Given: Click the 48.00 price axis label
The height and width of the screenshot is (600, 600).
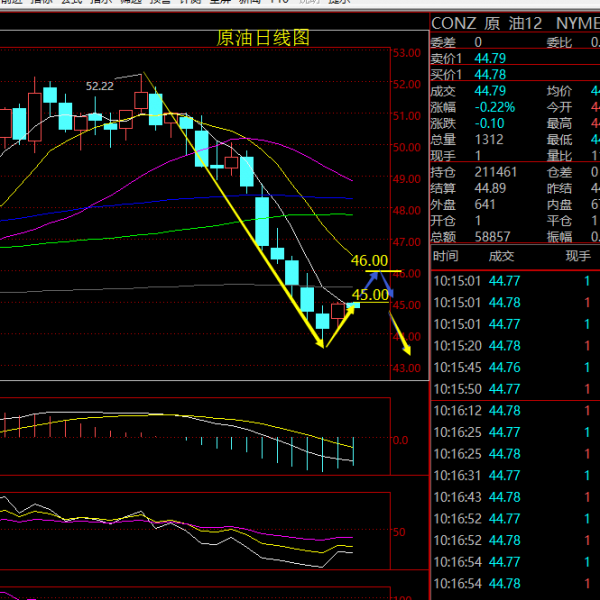Looking at the screenshot, I should tap(407, 210).
